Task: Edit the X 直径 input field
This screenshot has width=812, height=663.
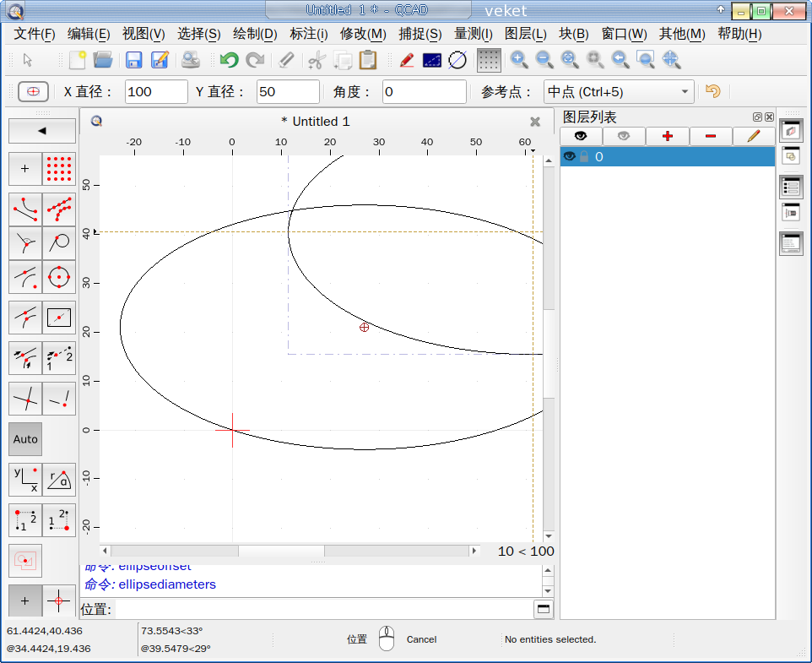Action: (x=155, y=91)
